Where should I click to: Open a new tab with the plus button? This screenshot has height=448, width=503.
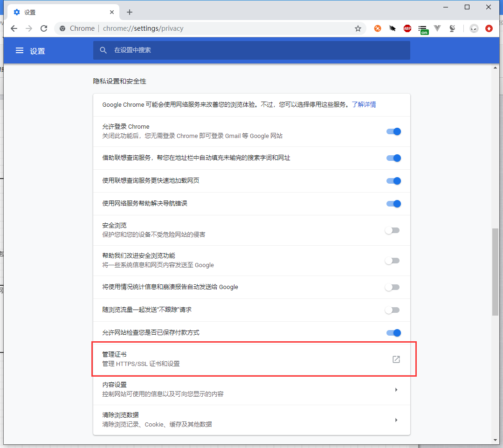coord(129,12)
